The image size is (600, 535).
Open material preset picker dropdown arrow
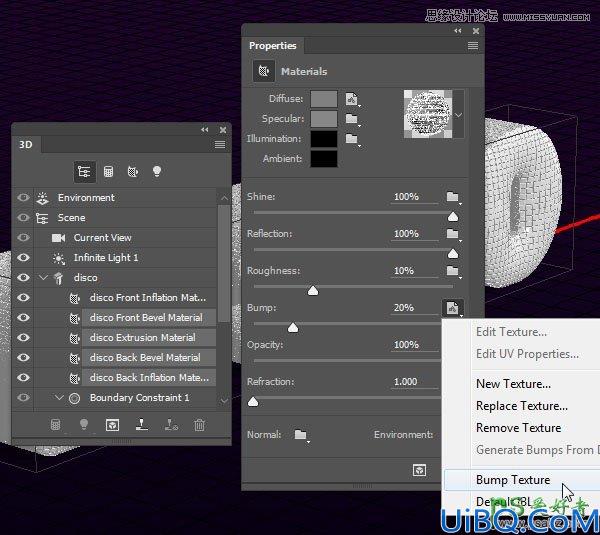458,114
